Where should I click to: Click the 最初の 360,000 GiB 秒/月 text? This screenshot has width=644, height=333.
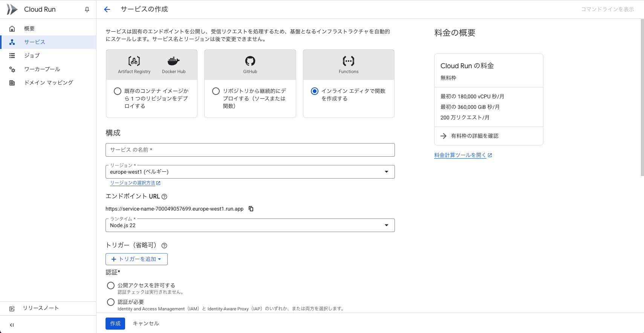[x=470, y=107]
